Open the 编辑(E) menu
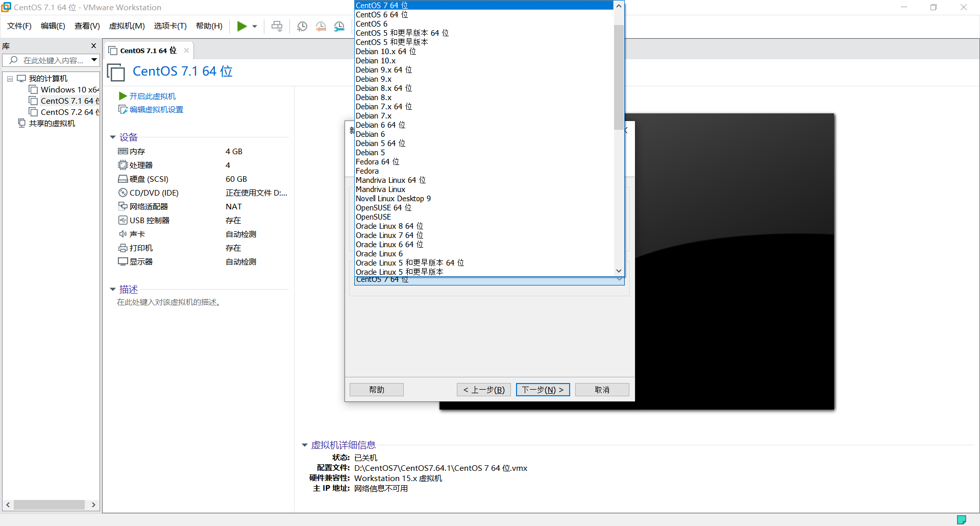980x526 pixels. pos(53,26)
